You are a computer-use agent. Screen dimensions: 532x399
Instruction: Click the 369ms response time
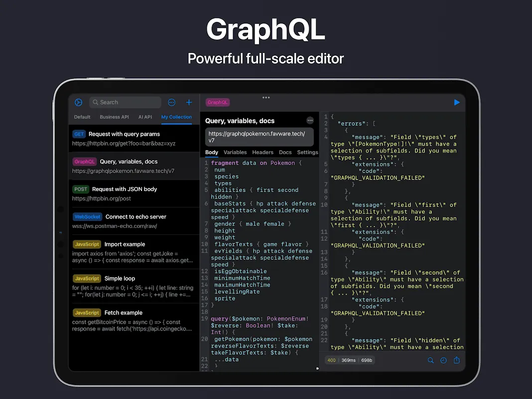(x=349, y=360)
